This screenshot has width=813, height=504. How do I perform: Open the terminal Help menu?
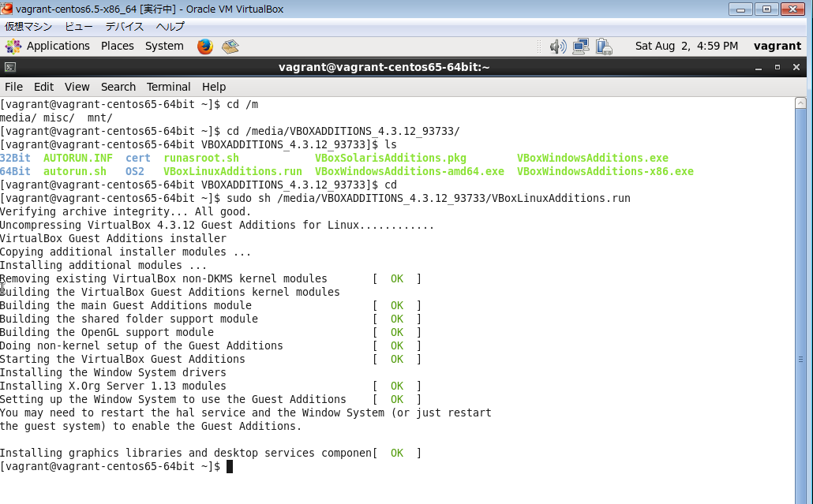(x=214, y=87)
